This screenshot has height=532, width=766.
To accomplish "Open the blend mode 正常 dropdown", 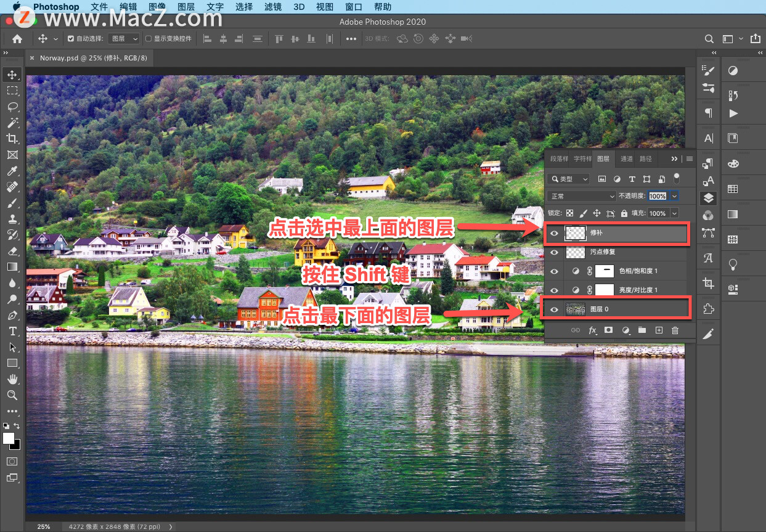I will [x=581, y=196].
